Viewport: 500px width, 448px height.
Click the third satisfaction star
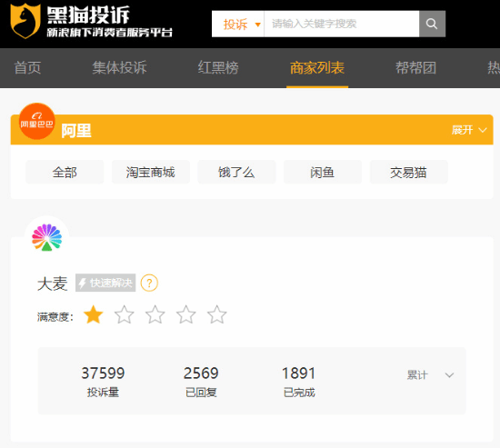[x=155, y=314]
